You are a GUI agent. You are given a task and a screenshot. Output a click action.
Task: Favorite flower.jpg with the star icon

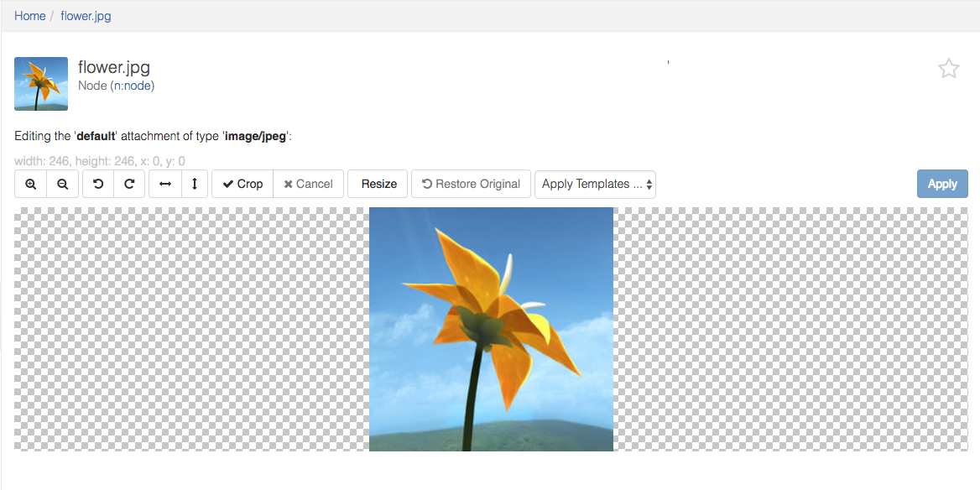point(949,68)
